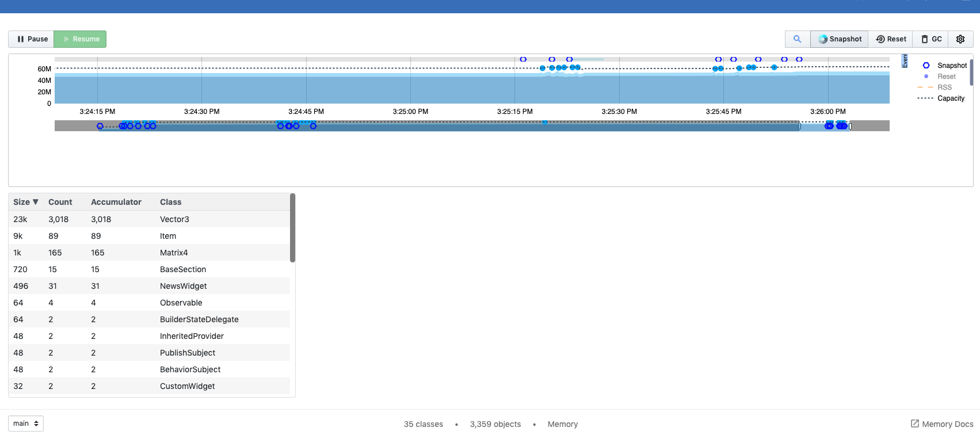980x435 pixels.
Task: Click the Pause bars icon
Action: 21,39
